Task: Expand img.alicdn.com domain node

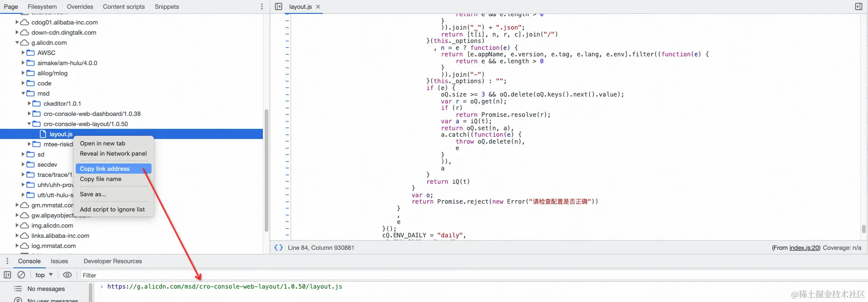Action: click(17, 225)
